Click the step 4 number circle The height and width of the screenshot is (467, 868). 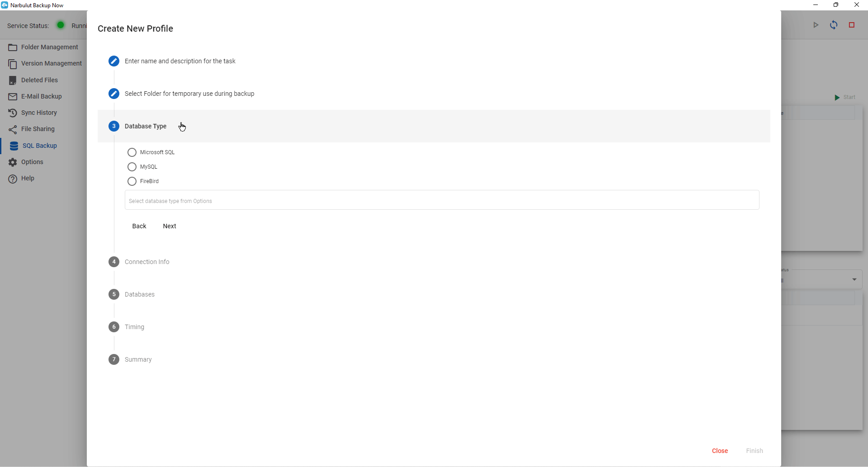coord(114,262)
